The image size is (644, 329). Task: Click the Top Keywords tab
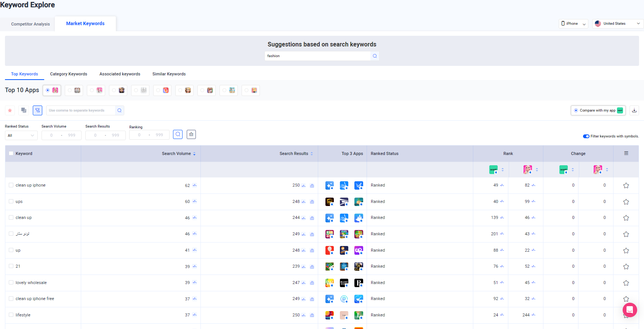coord(24,74)
